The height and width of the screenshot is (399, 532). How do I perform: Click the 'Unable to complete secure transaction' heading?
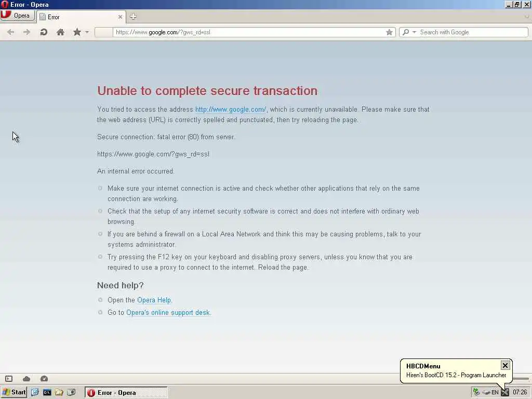(207, 91)
